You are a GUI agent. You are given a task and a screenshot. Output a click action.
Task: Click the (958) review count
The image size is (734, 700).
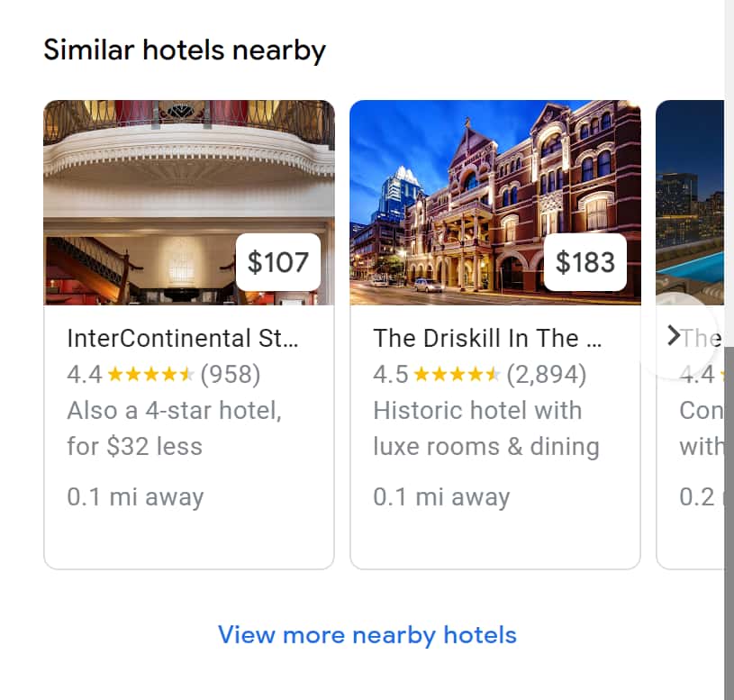231,374
